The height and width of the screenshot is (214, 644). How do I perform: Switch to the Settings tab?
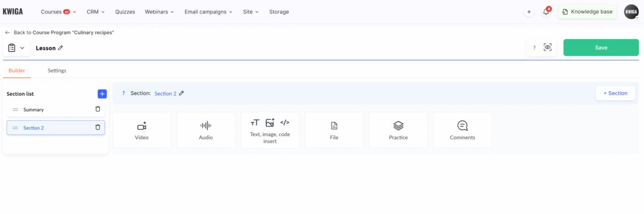pyautogui.click(x=57, y=70)
